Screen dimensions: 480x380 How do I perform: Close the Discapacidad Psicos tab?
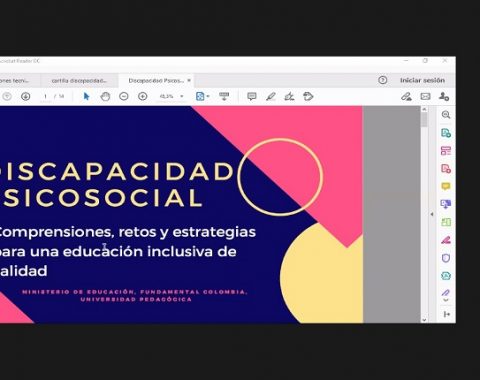[189, 80]
